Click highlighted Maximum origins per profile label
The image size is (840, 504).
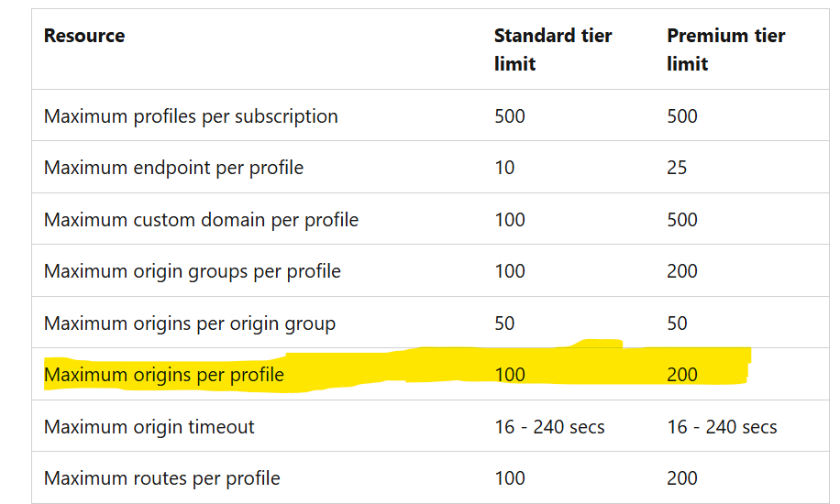pyautogui.click(x=164, y=375)
